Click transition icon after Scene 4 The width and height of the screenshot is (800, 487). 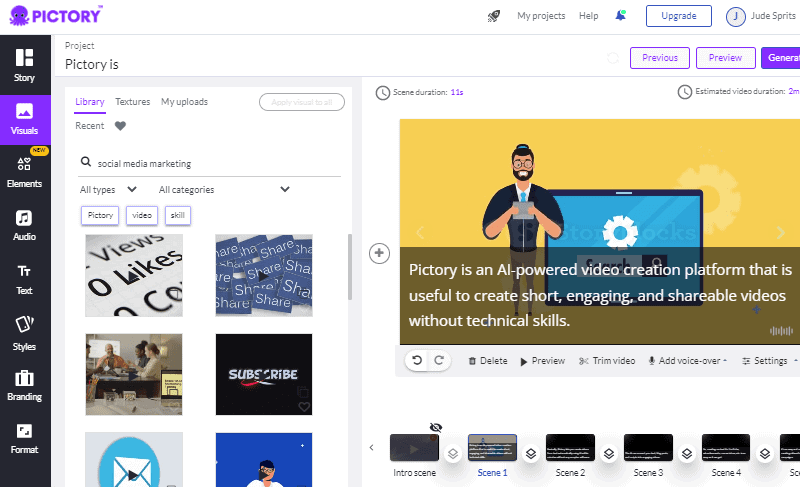(x=765, y=453)
